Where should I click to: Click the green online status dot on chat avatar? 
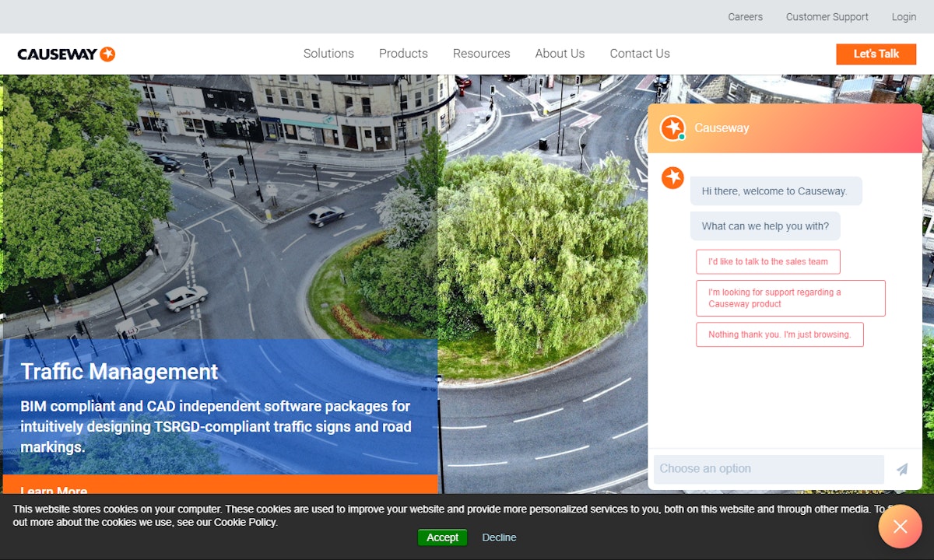click(682, 137)
